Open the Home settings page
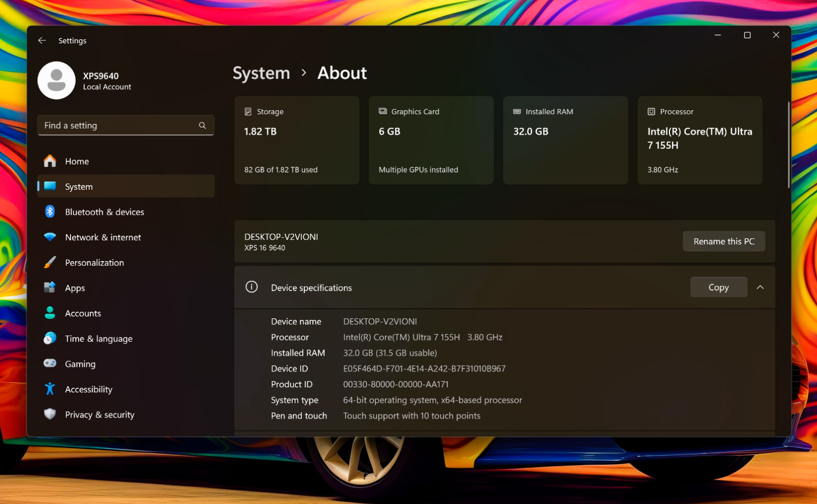The image size is (817, 504). click(126, 161)
